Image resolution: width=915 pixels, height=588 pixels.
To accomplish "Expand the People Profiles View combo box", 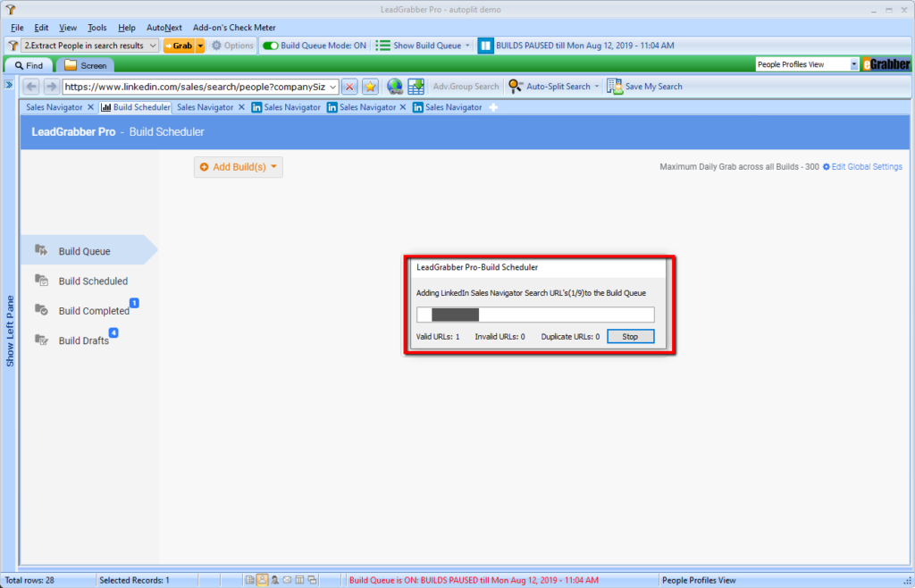I will (x=854, y=64).
